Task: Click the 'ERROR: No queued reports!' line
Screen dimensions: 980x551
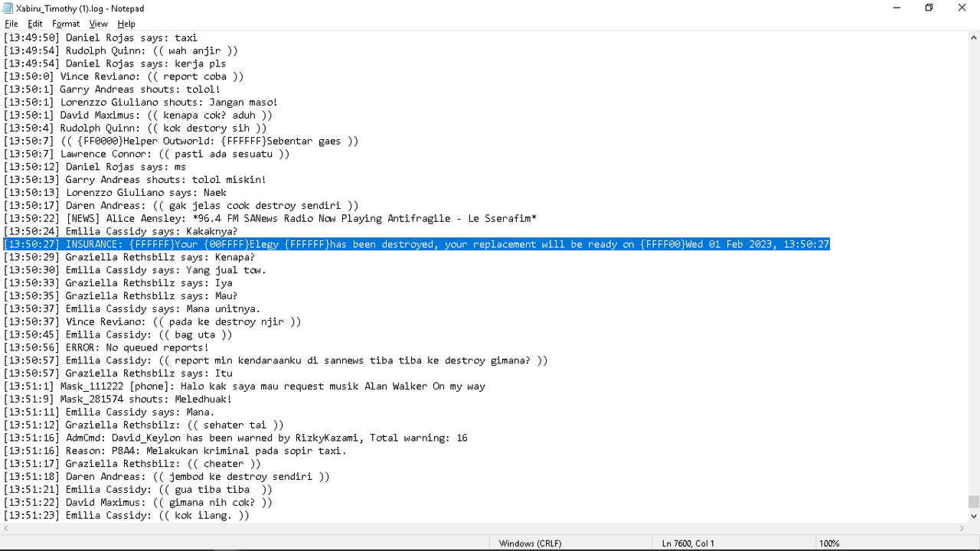Action: [x=106, y=347]
